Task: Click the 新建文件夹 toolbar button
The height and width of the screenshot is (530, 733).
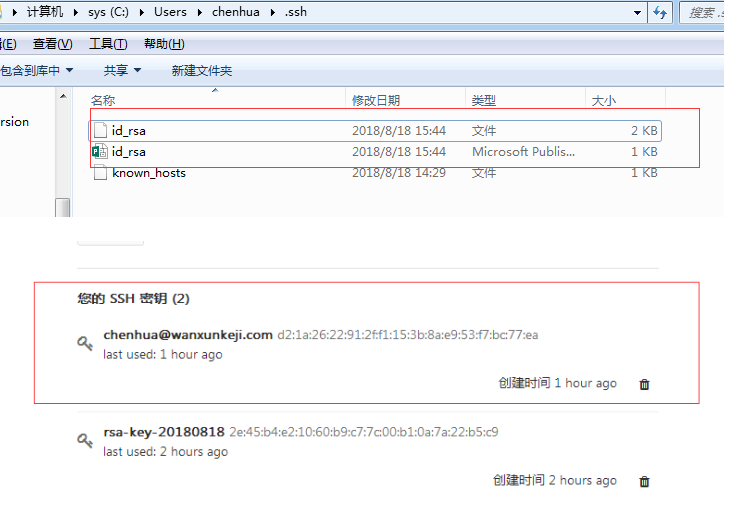Action: (x=201, y=71)
